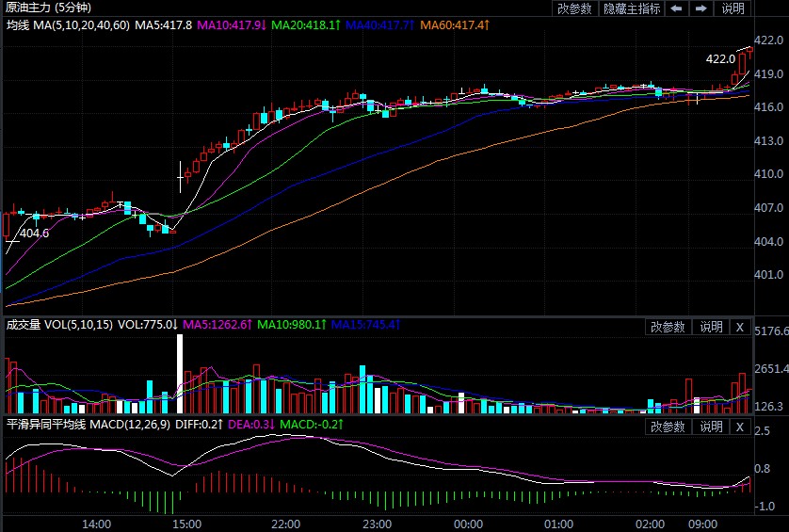Close the MACD indicator panel with X
This screenshot has height=532, width=789.
739,427
